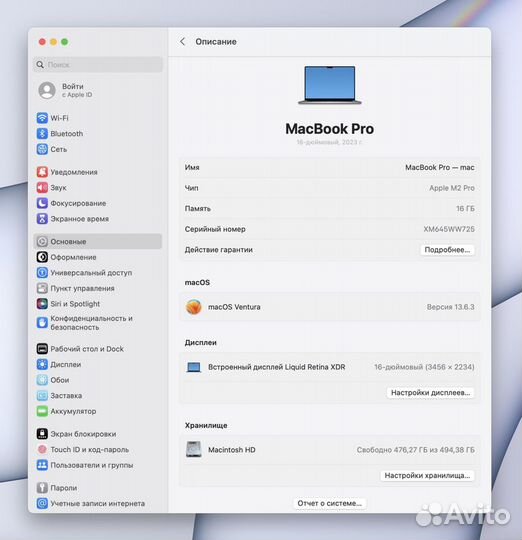This screenshot has width=522, height=540.
Task: Click the name value MacBook Pro — mac
Action: point(440,167)
